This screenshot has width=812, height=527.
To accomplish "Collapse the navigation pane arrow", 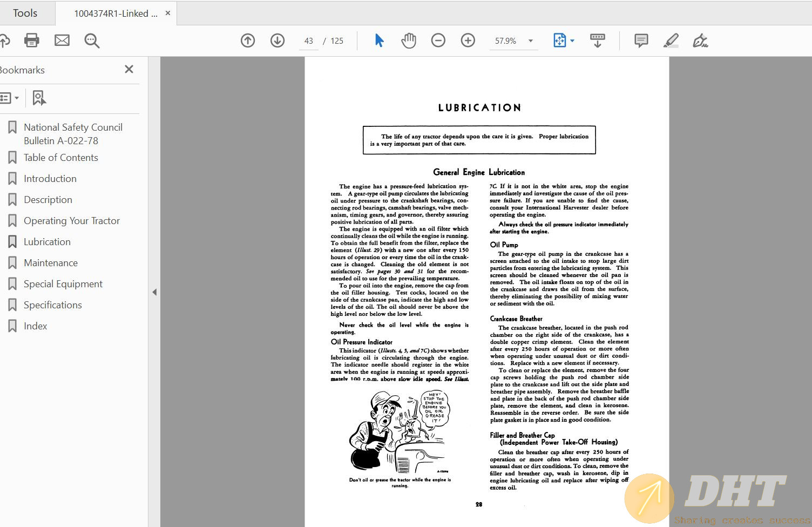I will (x=154, y=292).
